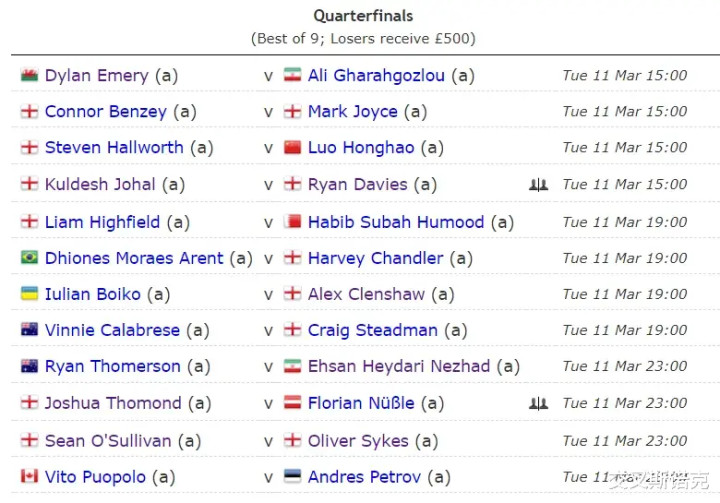Open Craig Steadman profile link
The image size is (720, 503).
(x=373, y=330)
